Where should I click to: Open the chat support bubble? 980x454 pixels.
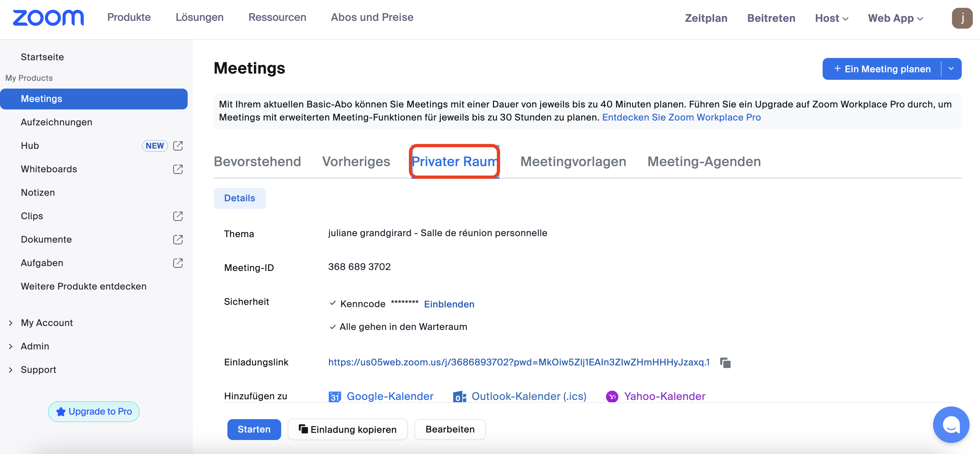tap(951, 424)
